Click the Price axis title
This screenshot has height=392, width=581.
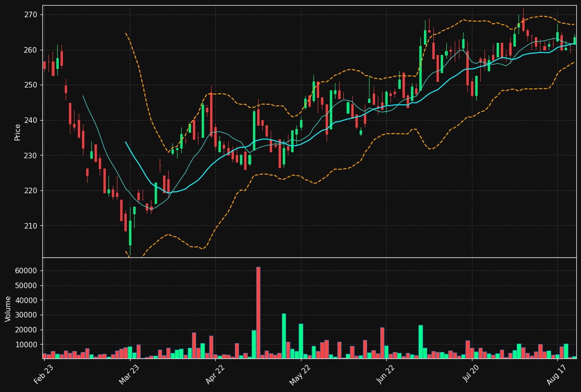point(18,132)
